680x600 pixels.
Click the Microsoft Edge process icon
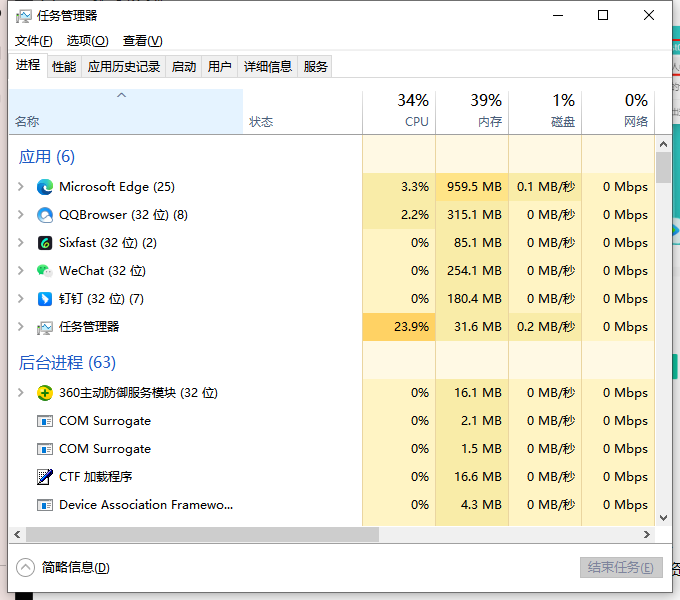coord(45,187)
